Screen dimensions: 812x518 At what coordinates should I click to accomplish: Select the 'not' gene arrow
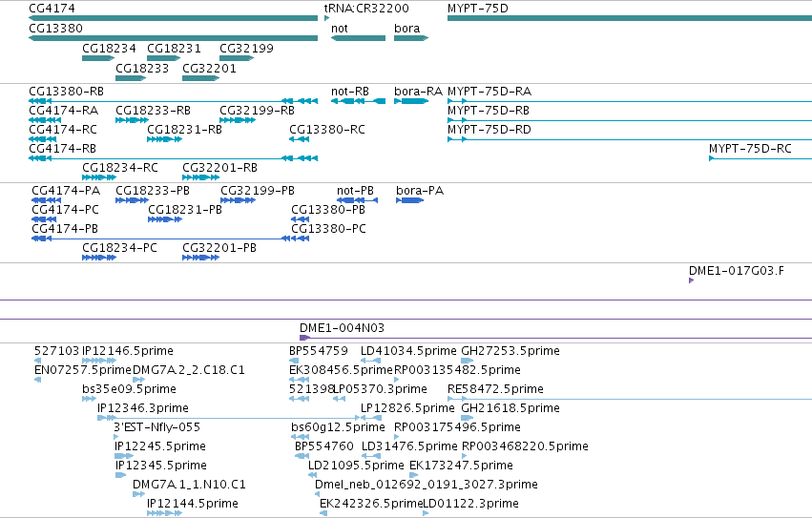(359, 38)
